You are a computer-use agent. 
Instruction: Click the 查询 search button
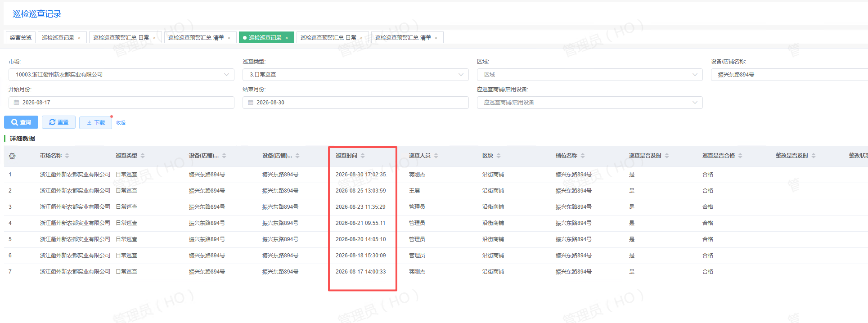[x=21, y=122]
